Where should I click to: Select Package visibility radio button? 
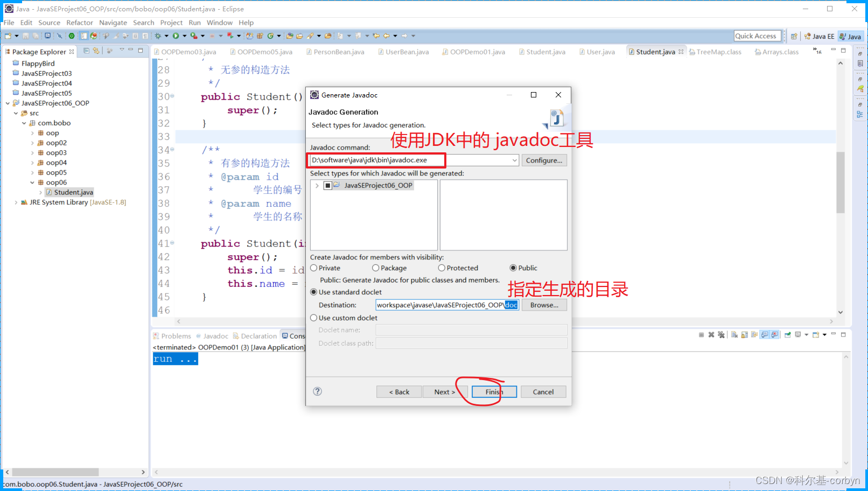[376, 268]
